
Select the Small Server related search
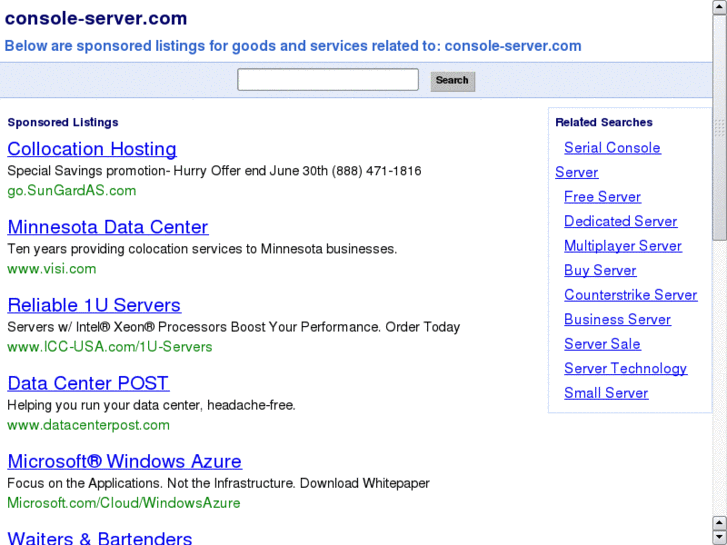(606, 393)
